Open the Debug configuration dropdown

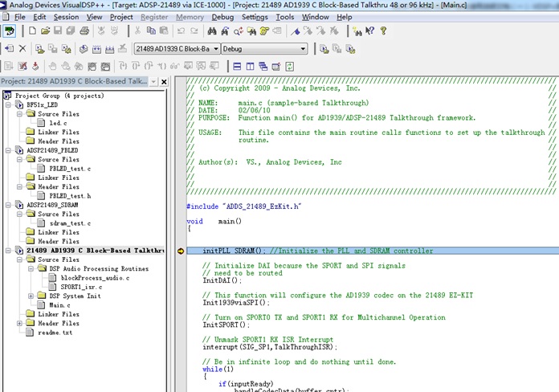coord(264,48)
